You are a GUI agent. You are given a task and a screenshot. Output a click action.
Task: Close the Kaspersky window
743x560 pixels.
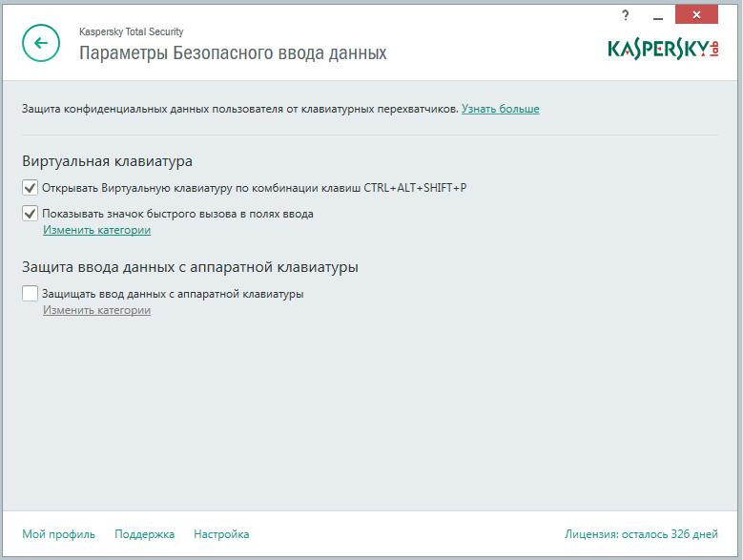[696, 14]
